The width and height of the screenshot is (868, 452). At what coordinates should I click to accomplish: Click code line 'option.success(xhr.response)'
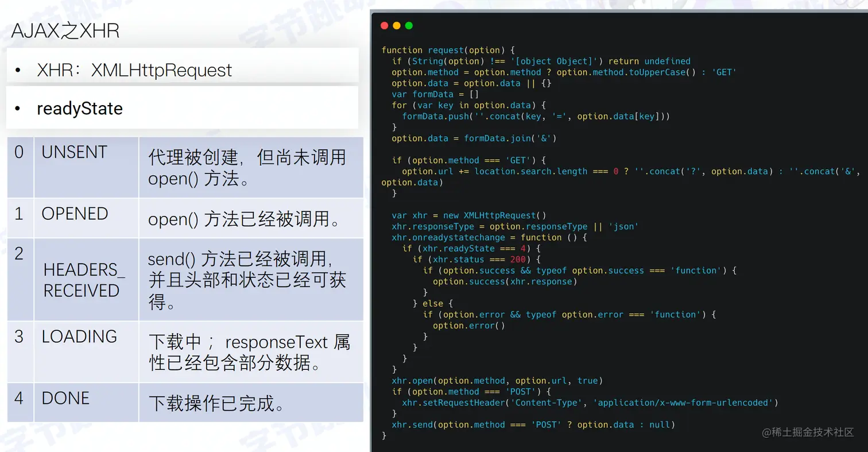(505, 281)
